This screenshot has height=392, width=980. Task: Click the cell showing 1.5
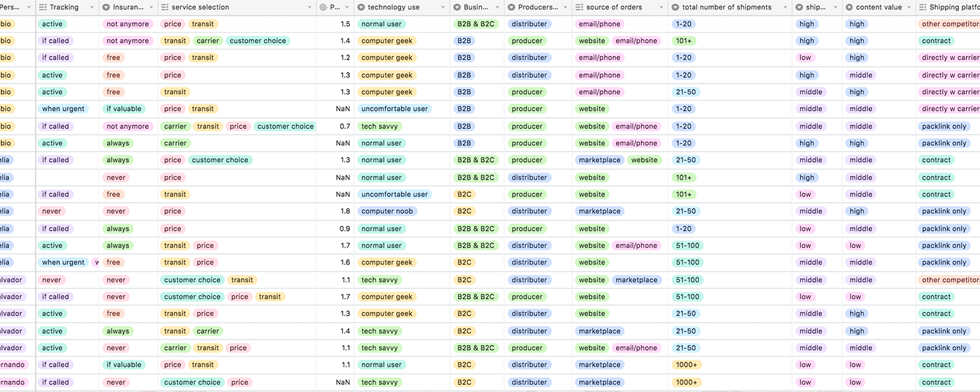tap(335, 24)
